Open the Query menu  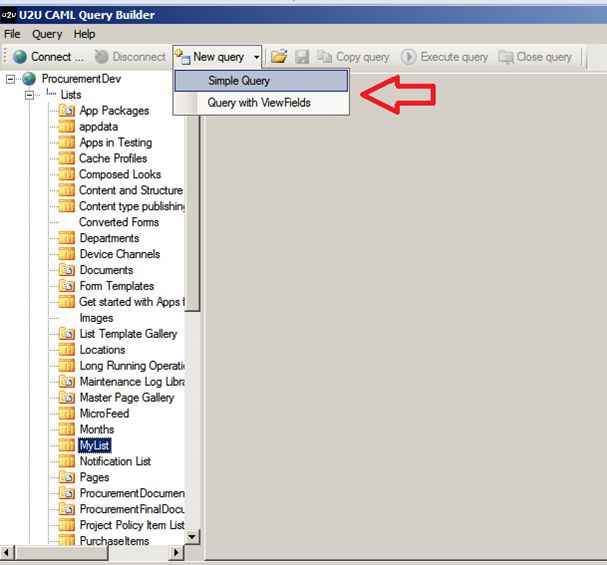coord(47,34)
